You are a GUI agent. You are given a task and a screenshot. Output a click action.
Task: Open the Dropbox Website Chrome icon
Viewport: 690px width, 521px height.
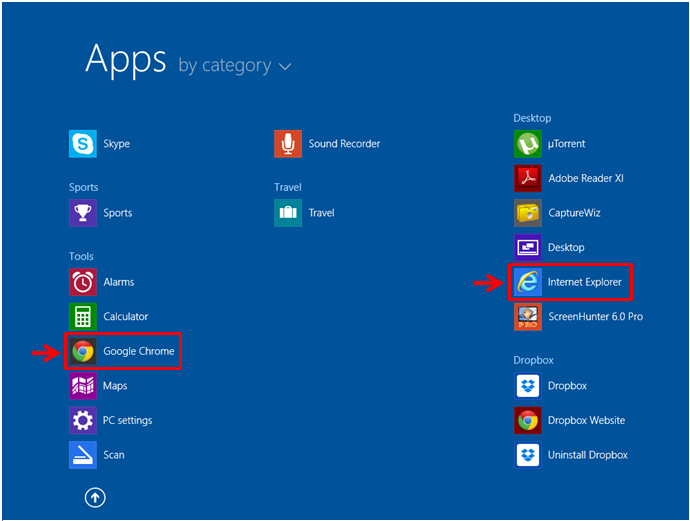tap(528, 420)
